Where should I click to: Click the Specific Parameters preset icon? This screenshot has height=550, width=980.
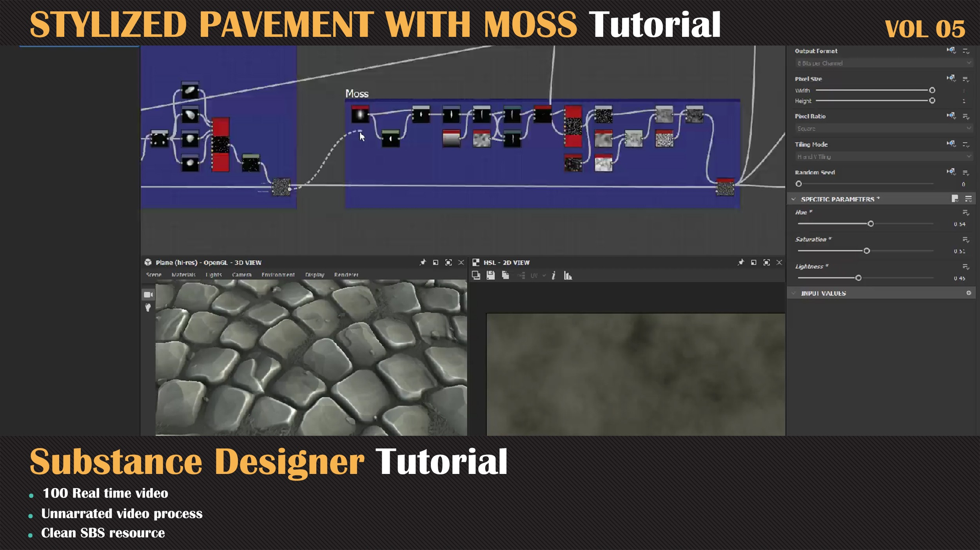click(955, 199)
